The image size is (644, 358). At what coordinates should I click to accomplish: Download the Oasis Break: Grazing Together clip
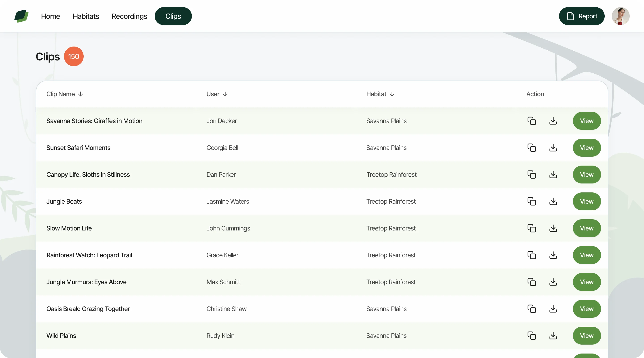[x=553, y=309]
